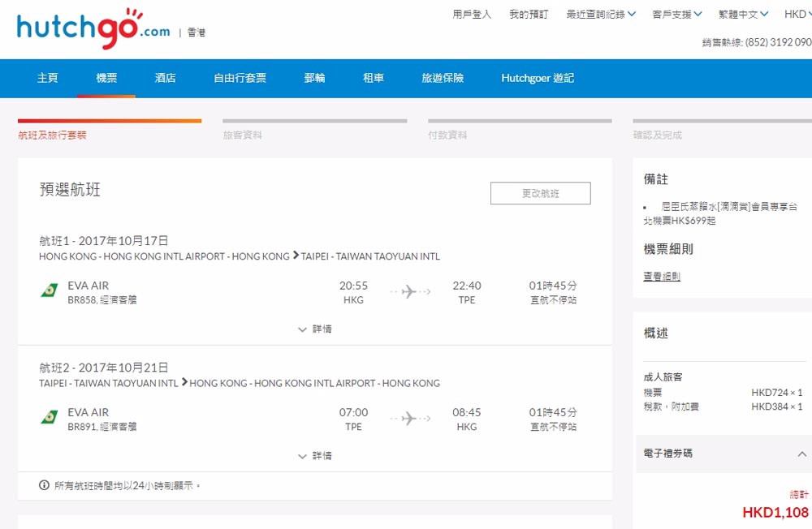Go to 主頁 in the navigation bar
Screen dimensions: 812x529
pyautogui.click(x=48, y=78)
